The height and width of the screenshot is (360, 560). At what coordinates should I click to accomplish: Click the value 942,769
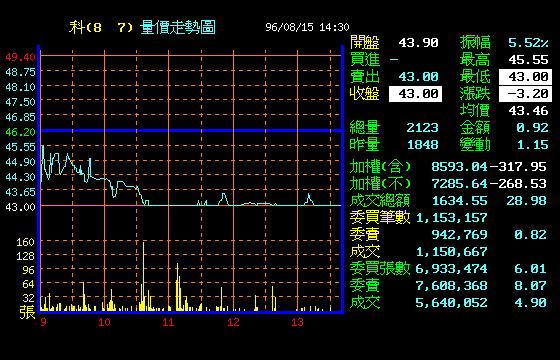click(459, 235)
